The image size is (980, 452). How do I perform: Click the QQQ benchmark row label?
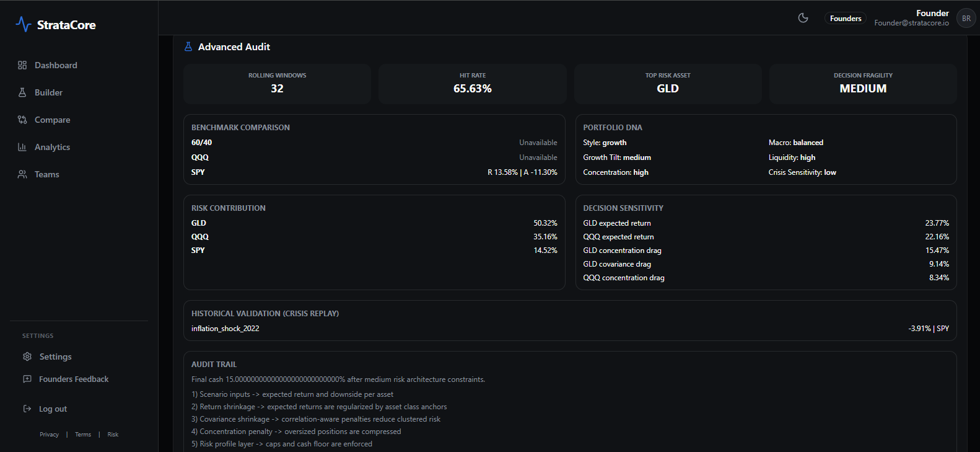tap(200, 157)
